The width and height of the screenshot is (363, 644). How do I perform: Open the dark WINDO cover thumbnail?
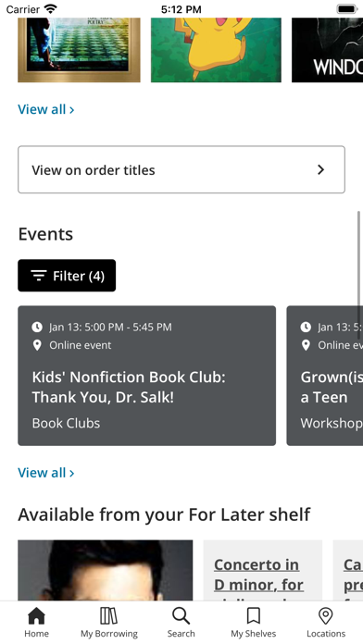pos(327,50)
